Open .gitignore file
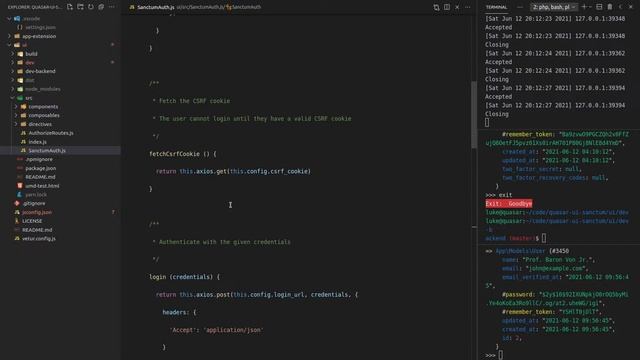 coord(34,203)
